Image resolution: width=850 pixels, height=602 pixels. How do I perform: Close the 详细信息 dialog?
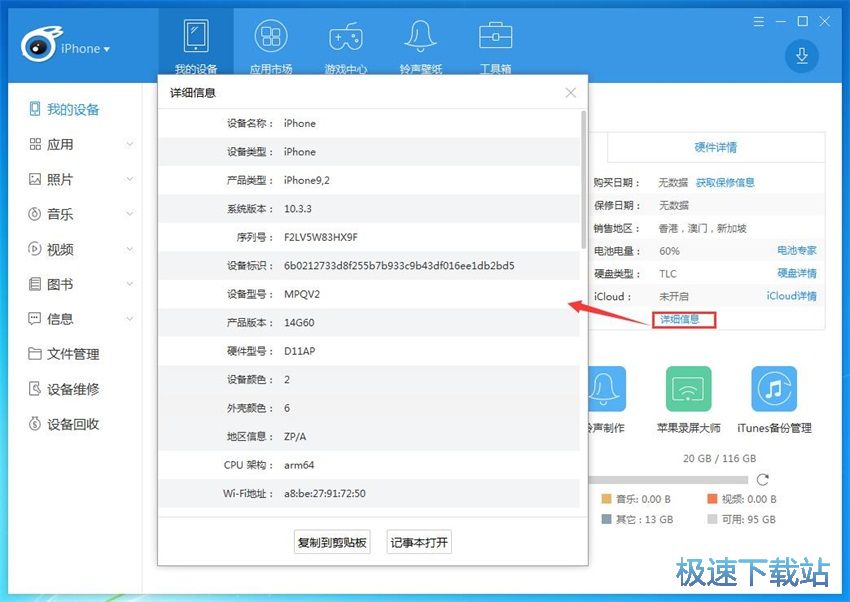pyautogui.click(x=570, y=93)
